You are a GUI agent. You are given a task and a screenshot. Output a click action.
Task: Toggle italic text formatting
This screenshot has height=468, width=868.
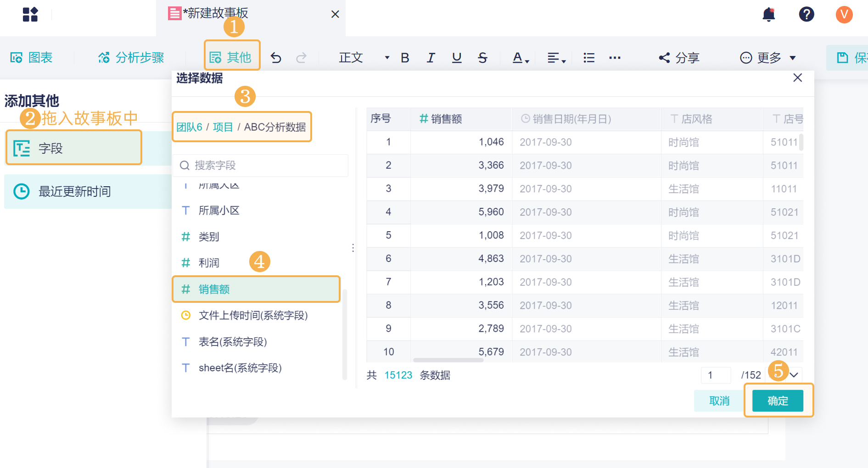coord(431,58)
